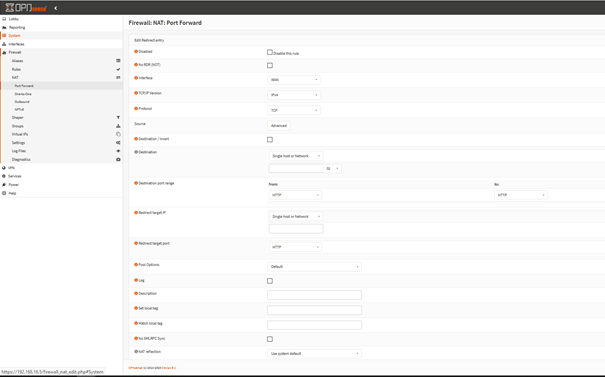605x377 pixels.
Task: Click the Rules checkmark icon
Action: pyautogui.click(x=118, y=69)
